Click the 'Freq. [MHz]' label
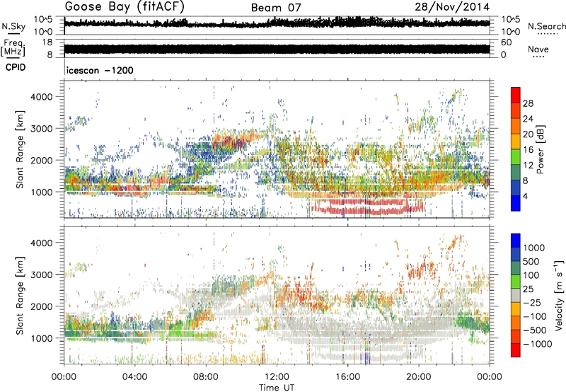This screenshot has width=566, height=392. (13, 47)
